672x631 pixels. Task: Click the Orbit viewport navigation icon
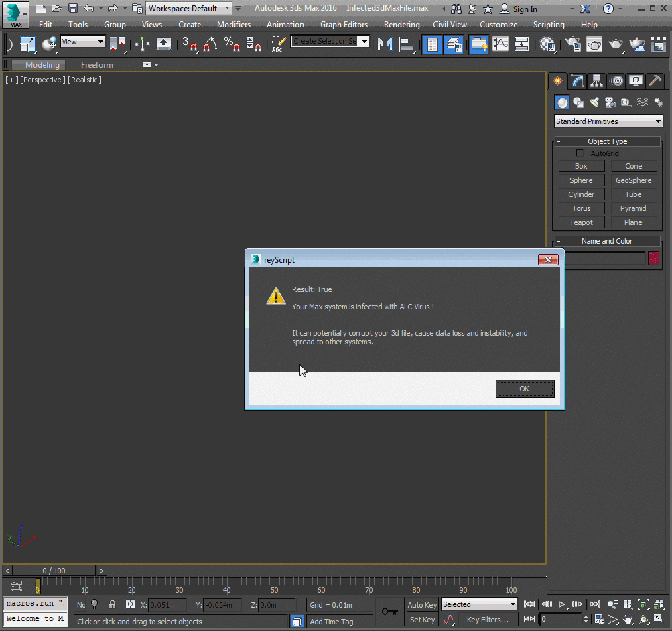tap(643, 620)
